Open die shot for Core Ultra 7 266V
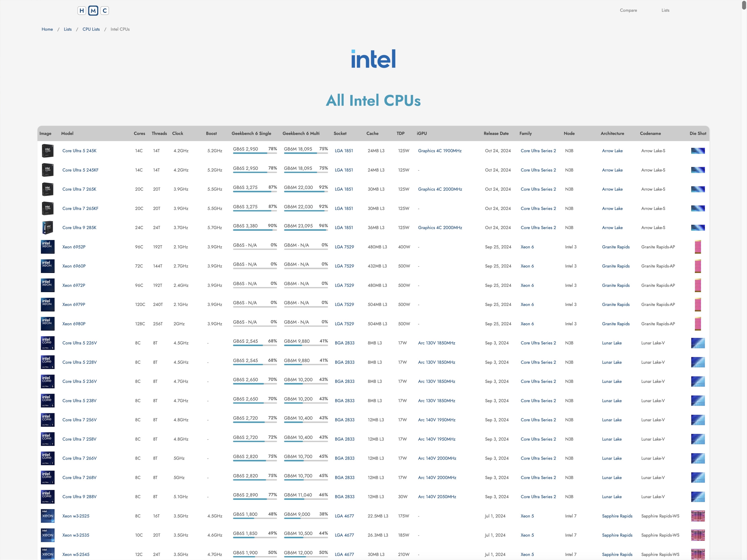The width and height of the screenshot is (747, 560). click(x=698, y=458)
